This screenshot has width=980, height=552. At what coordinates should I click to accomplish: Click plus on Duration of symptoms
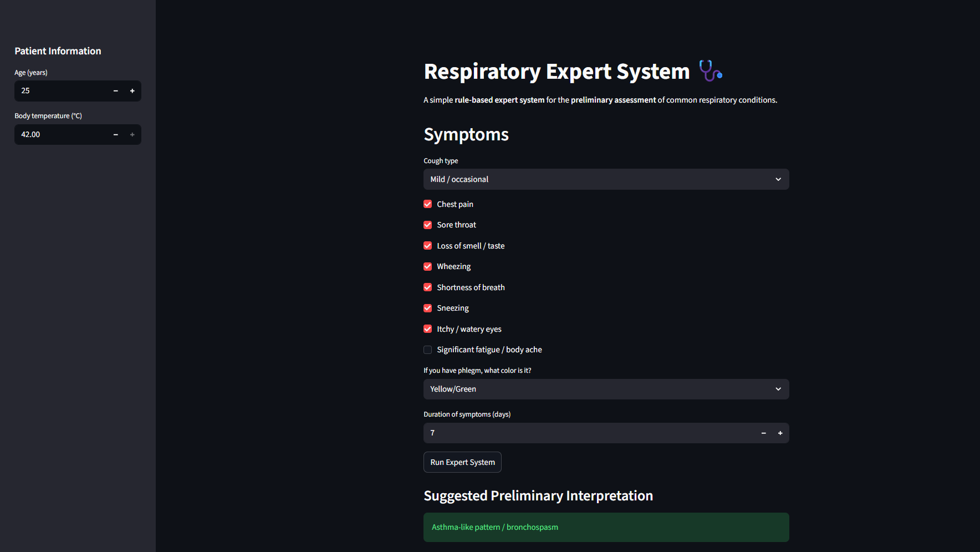[780, 433]
